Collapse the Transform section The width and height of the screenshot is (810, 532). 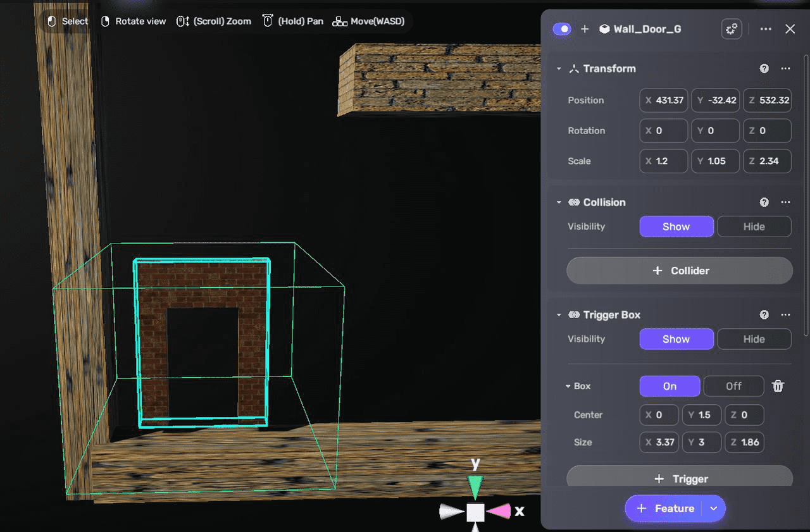click(559, 68)
